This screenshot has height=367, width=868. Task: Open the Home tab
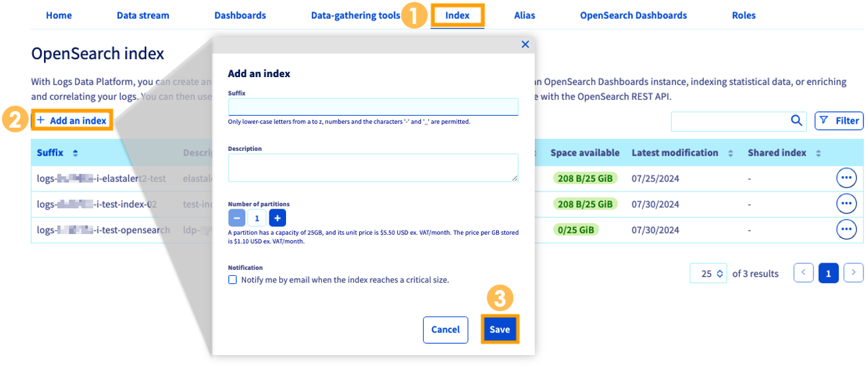click(x=59, y=15)
